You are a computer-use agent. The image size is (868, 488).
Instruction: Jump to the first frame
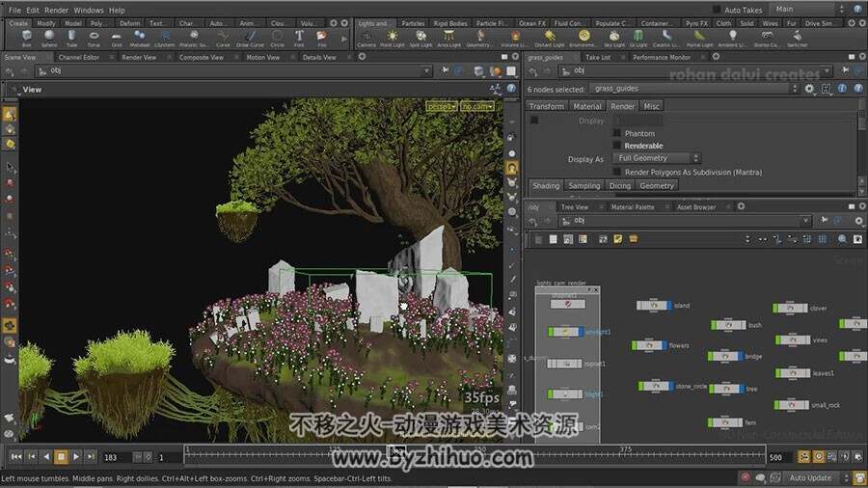click(x=16, y=456)
